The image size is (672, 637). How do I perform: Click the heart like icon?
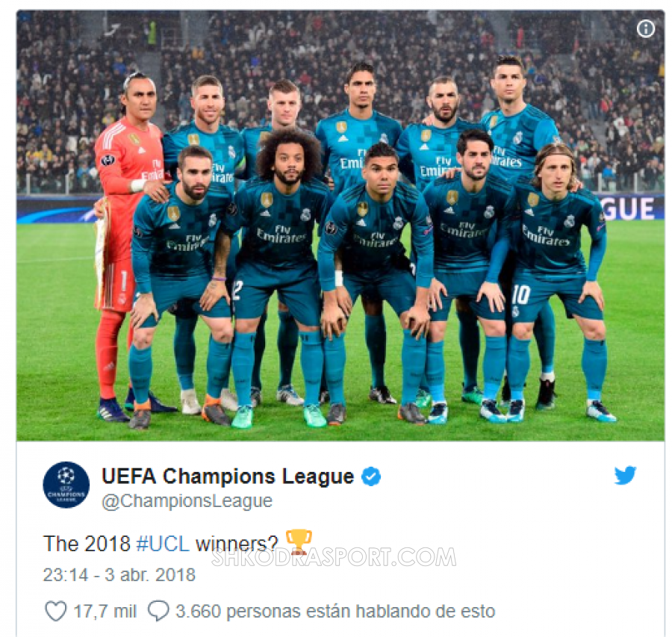[x=56, y=611]
